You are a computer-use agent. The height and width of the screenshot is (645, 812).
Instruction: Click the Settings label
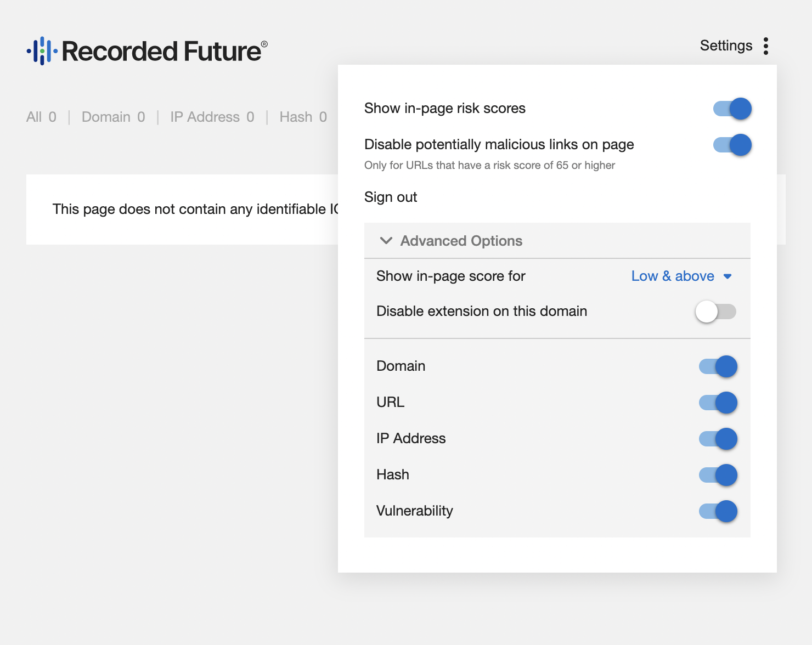726,46
